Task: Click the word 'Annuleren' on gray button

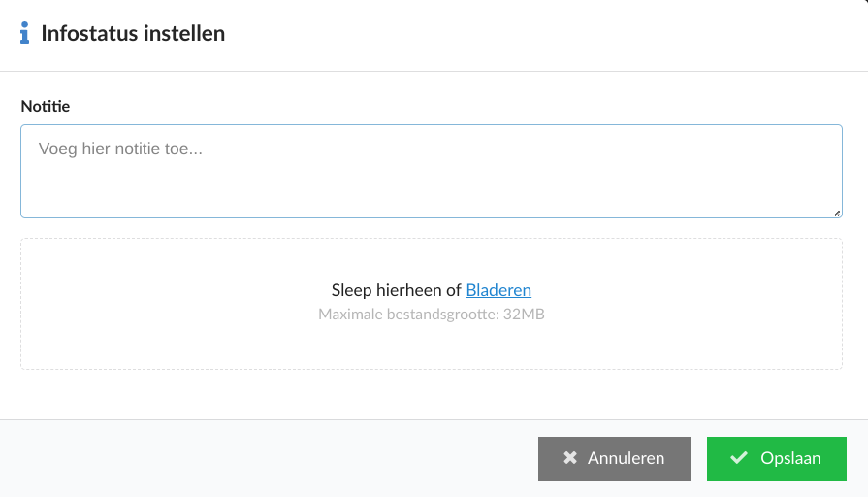Action: (626, 458)
